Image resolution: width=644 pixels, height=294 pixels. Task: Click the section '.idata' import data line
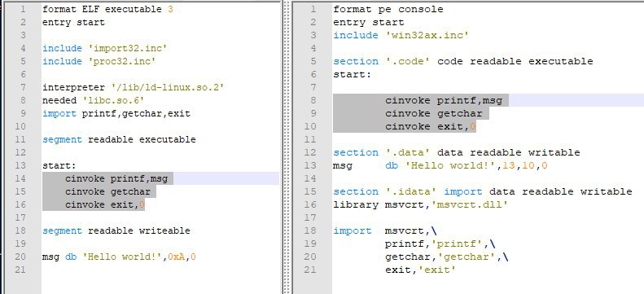click(483, 191)
